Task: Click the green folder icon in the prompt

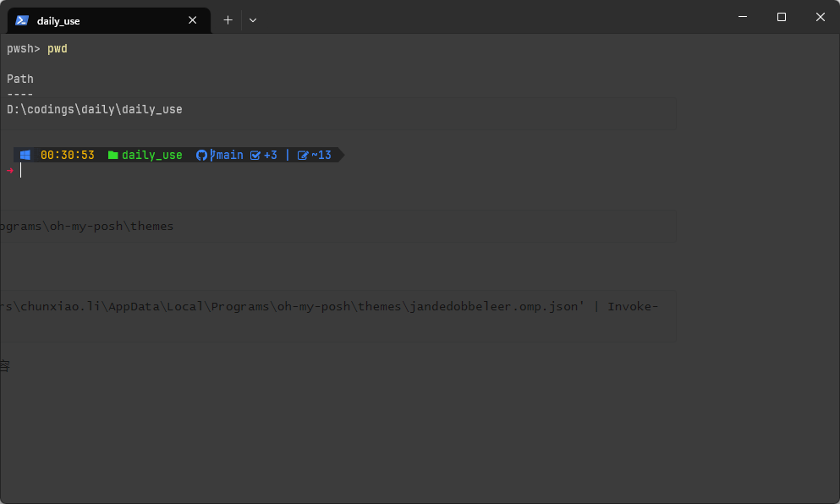Action: point(113,156)
